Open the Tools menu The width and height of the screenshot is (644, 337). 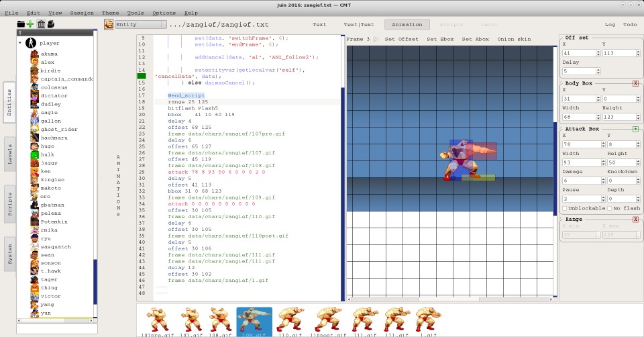coord(135,13)
